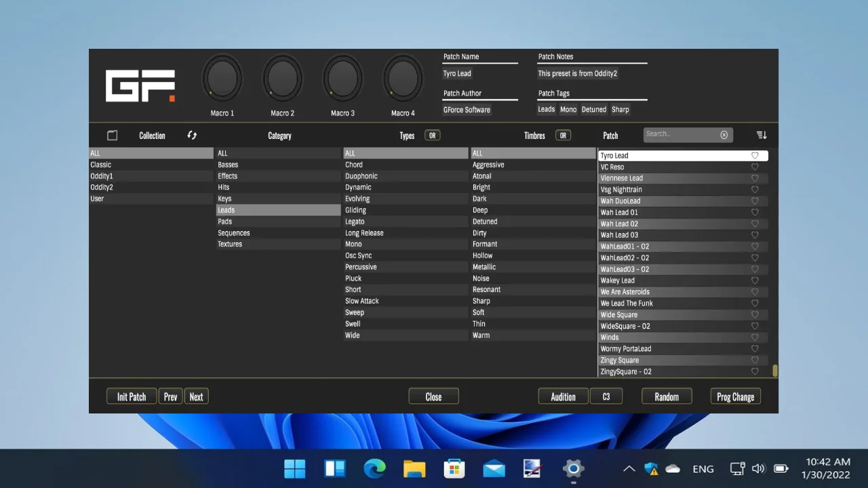Favorite the Wormy PortaLead heart

755,349
